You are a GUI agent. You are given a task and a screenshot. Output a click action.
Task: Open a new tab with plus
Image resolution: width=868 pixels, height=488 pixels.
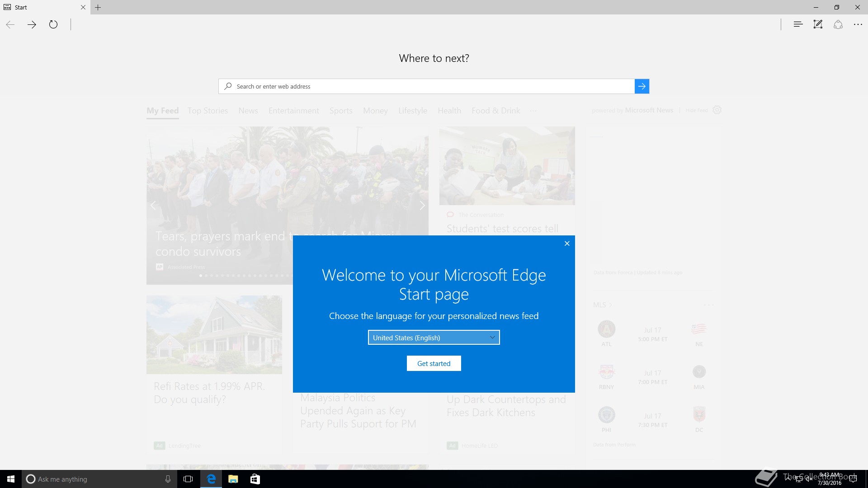tap(98, 7)
